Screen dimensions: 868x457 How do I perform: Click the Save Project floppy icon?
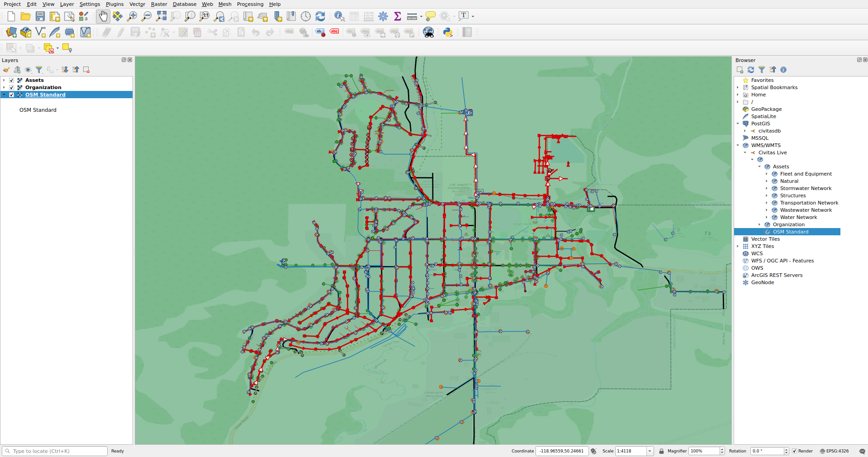pos(40,16)
